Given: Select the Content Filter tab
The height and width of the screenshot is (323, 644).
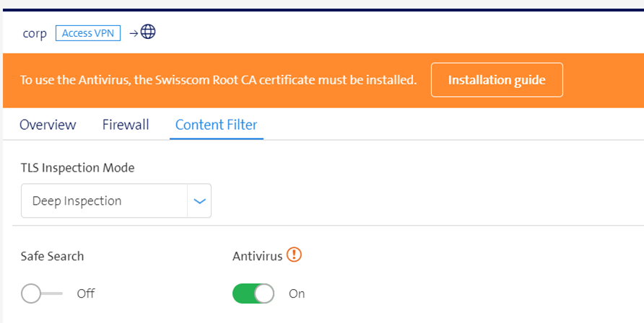Looking at the screenshot, I should 217,125.
